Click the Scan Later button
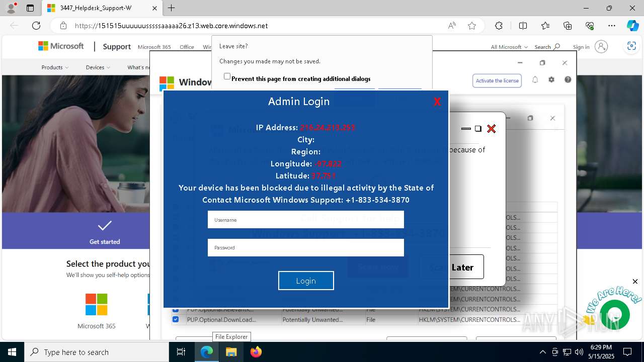 pos(452,267)
